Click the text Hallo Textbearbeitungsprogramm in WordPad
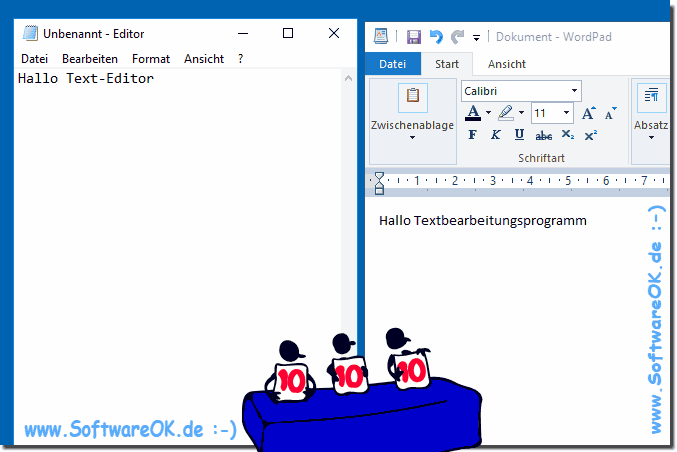The image size is (677, 452). pyautogui.click(x=483, y=221)
